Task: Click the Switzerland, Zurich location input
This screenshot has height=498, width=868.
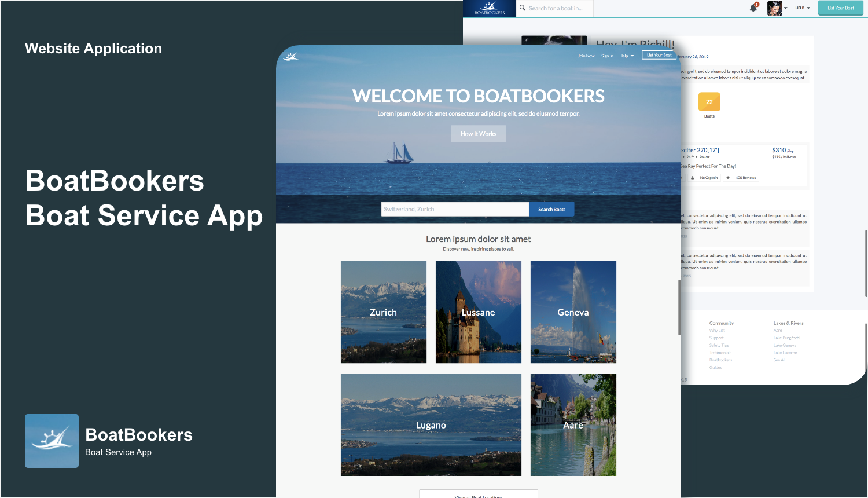Action: 455,209
